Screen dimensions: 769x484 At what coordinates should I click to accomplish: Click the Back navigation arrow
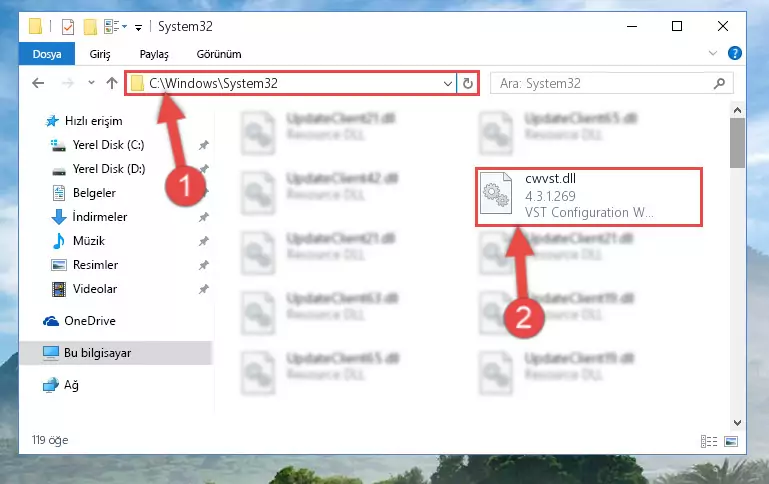pos(38,83)
